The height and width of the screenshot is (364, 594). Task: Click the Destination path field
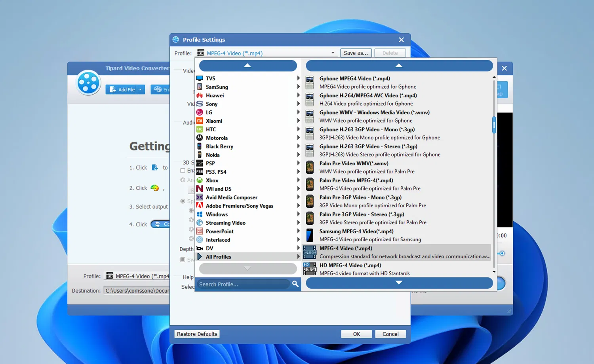(137, 290)
